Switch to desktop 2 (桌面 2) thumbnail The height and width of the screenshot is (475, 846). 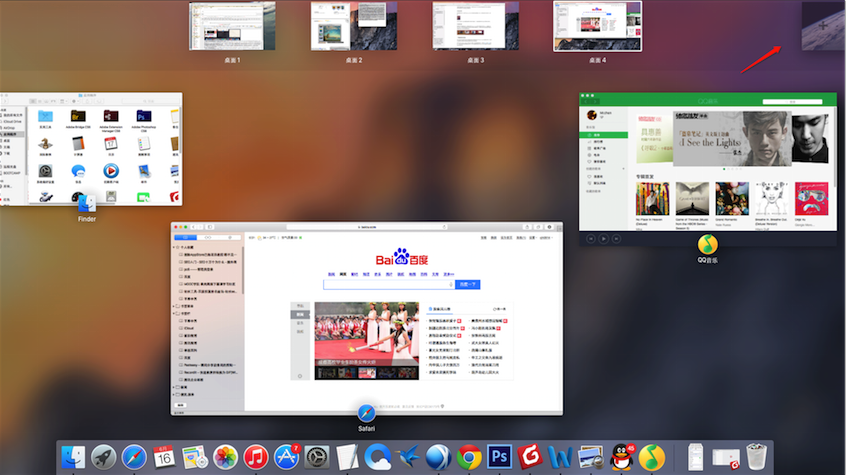354,26
